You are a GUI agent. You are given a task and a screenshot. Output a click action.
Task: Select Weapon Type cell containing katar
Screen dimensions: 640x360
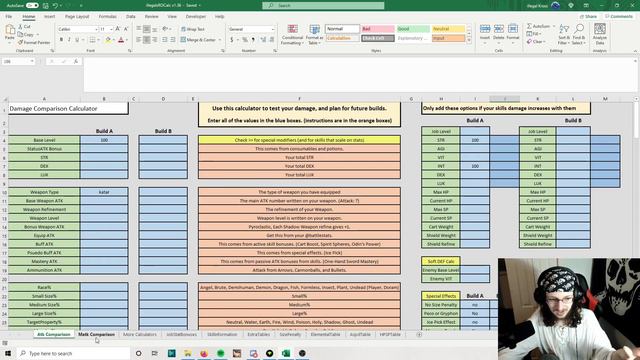104,192
